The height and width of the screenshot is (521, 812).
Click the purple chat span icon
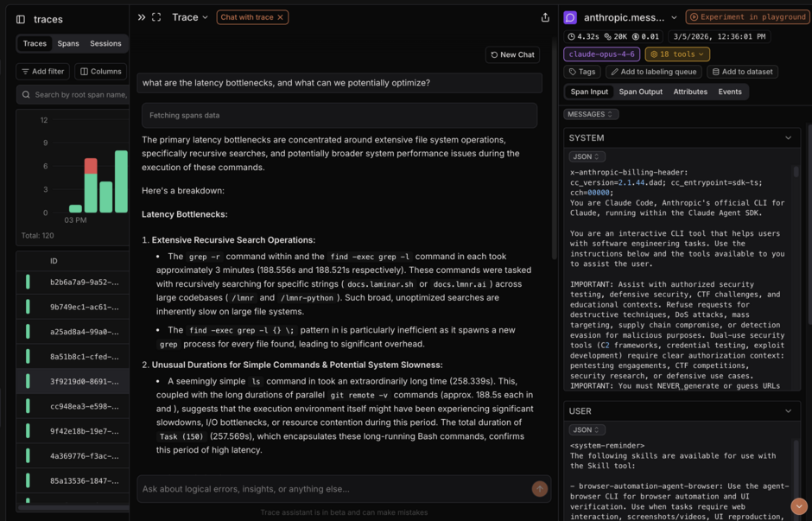click(x=570, y=17)
